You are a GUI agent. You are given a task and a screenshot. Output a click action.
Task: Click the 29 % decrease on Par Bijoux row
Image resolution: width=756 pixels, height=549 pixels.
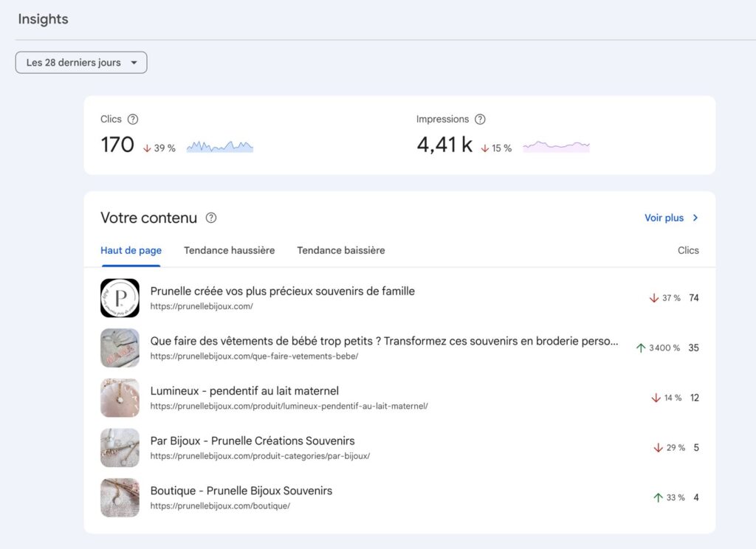[669, 448]
